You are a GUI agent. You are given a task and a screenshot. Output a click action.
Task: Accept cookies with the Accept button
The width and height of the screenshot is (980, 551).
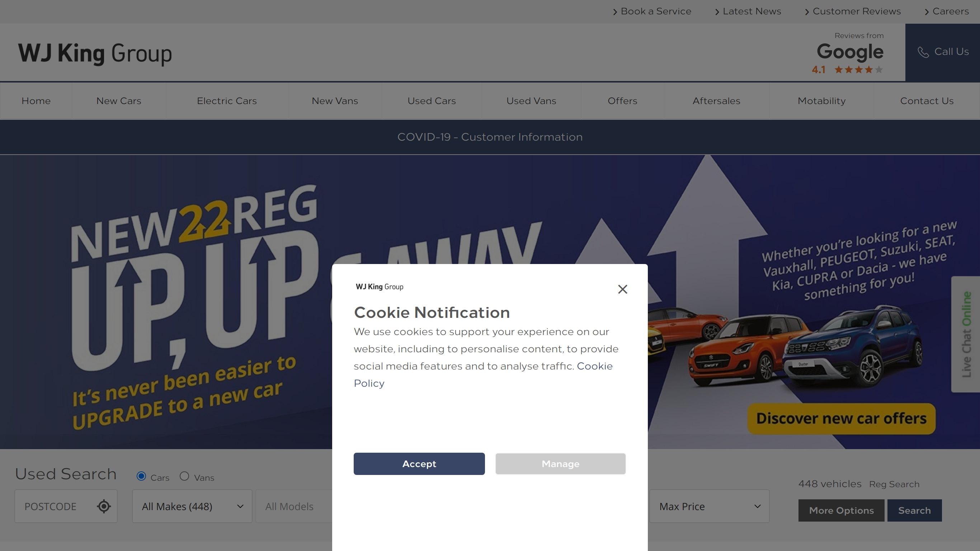click(419, 463)
